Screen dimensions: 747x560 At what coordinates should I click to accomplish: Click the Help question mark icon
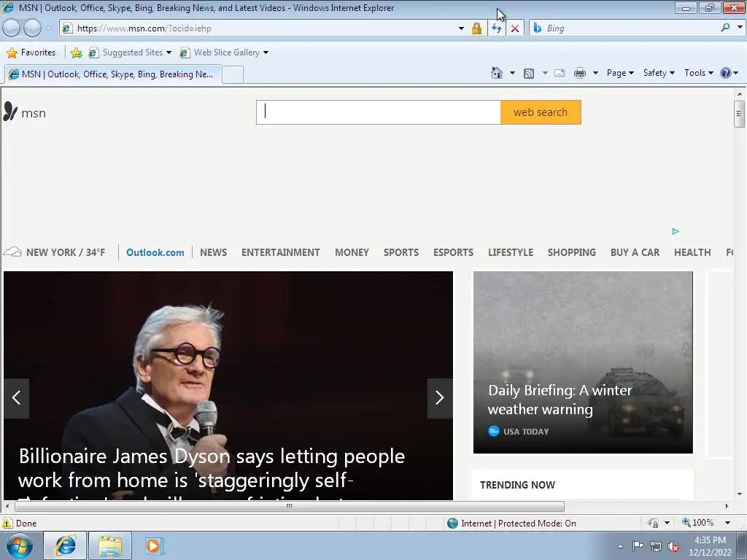(x=726, y=73)
